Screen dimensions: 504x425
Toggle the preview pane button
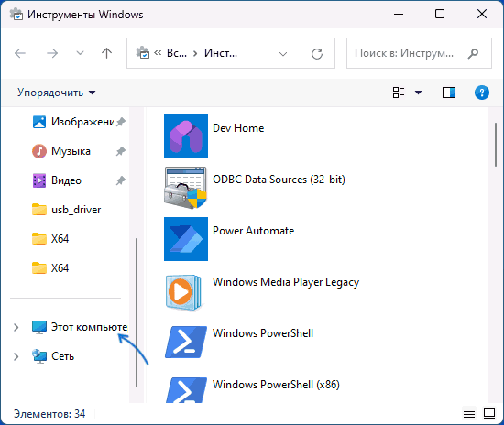pos(449,93)
